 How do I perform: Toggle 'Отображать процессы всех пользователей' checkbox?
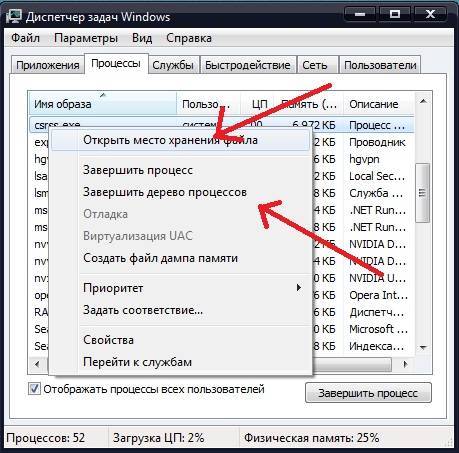point(34,389)
